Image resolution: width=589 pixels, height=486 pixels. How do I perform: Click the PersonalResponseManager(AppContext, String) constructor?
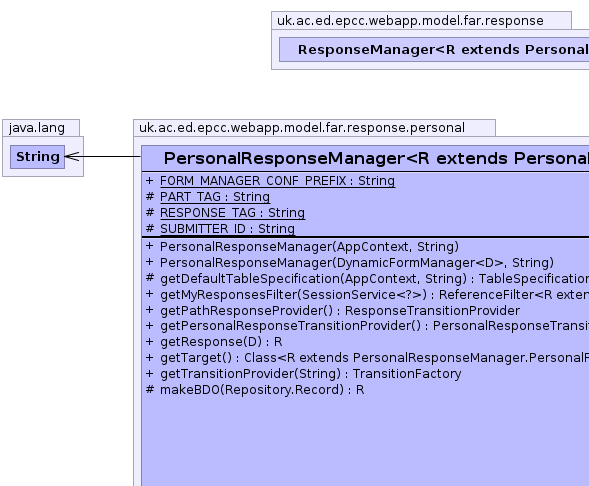click(302, 247)
